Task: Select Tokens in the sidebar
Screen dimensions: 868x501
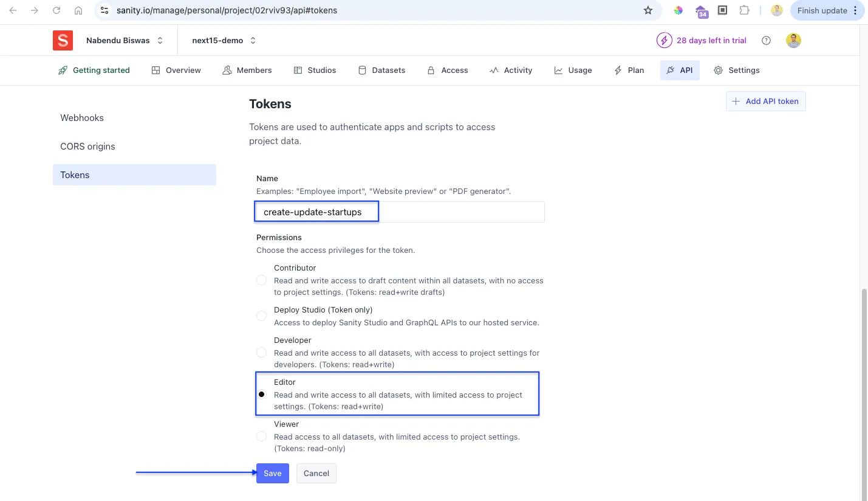Action: [134, 175]
